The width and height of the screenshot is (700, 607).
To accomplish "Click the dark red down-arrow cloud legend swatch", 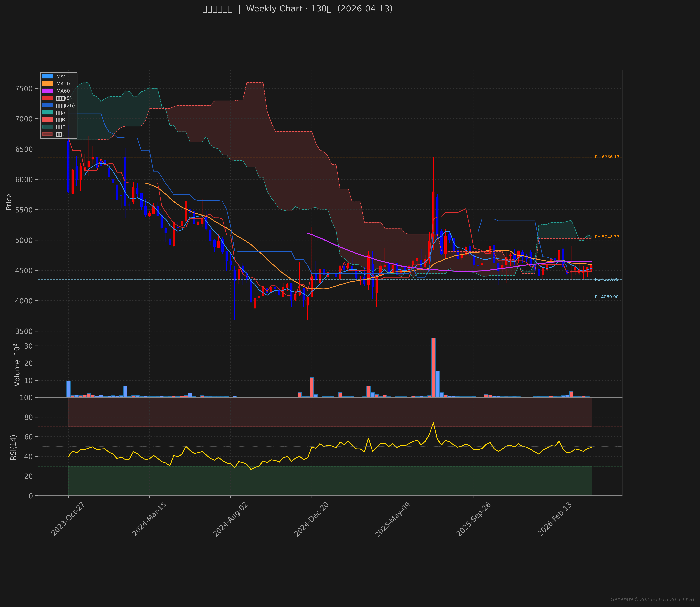I will (47, 134).
